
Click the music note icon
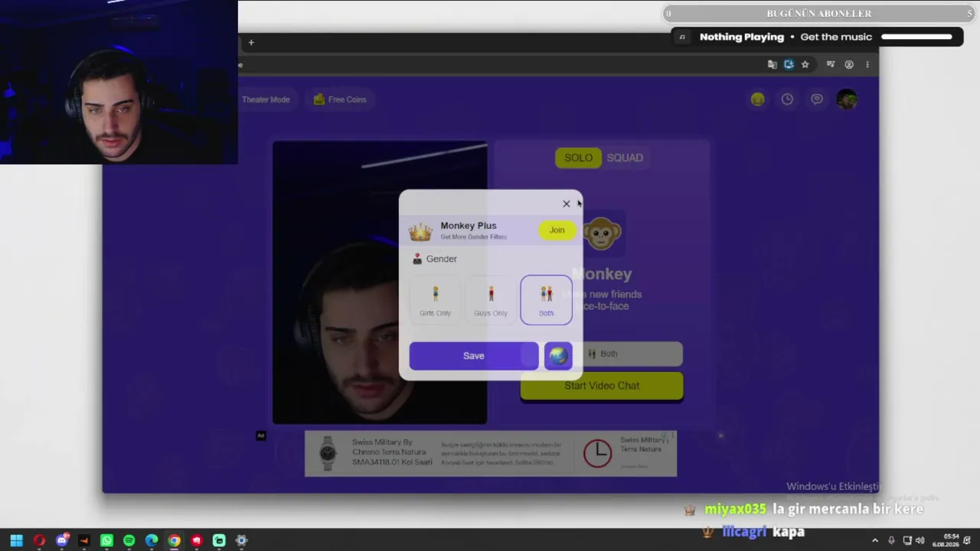pos(682,37)
